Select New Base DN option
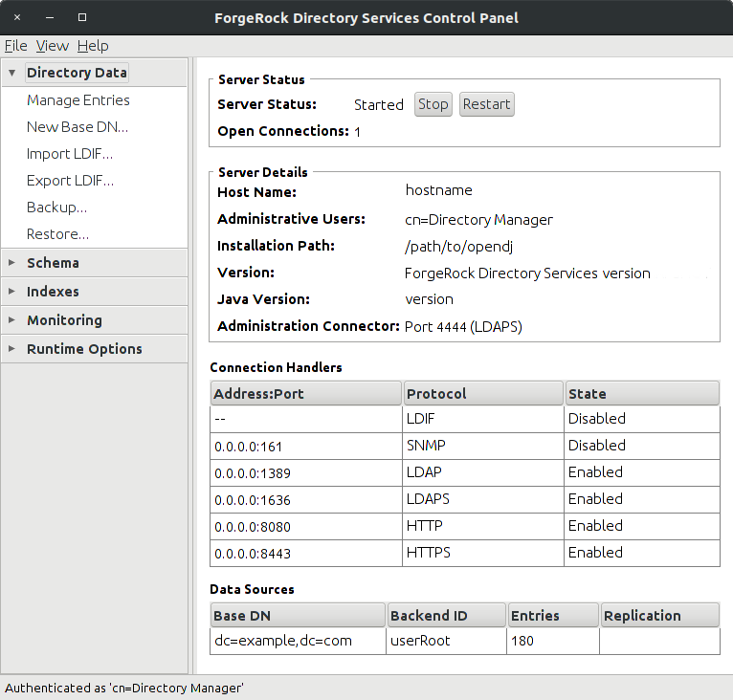This screenshot has height=700, width=733. point(78,126)
